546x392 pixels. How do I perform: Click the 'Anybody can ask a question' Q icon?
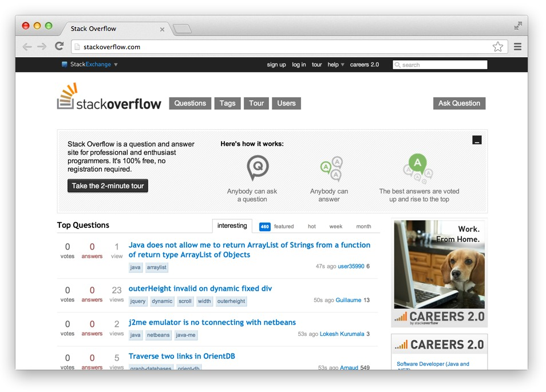pyautogui.click(x=258, y=168)
